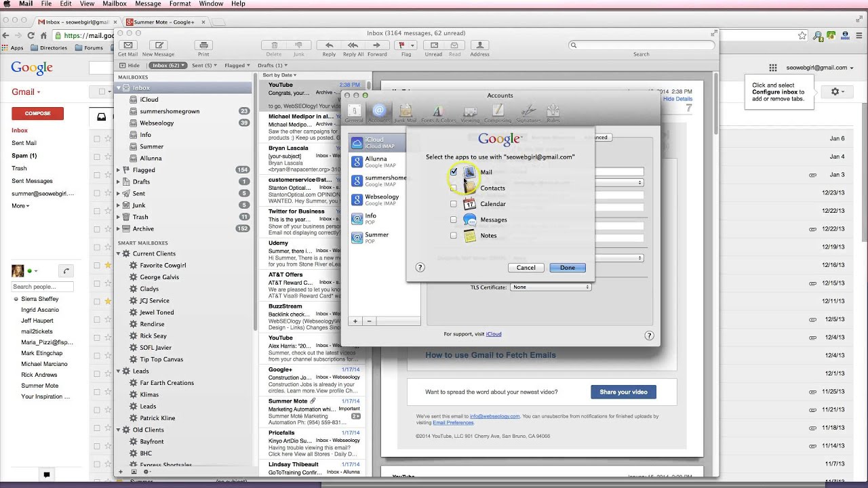Check the Calendar app checkbox

454,203
